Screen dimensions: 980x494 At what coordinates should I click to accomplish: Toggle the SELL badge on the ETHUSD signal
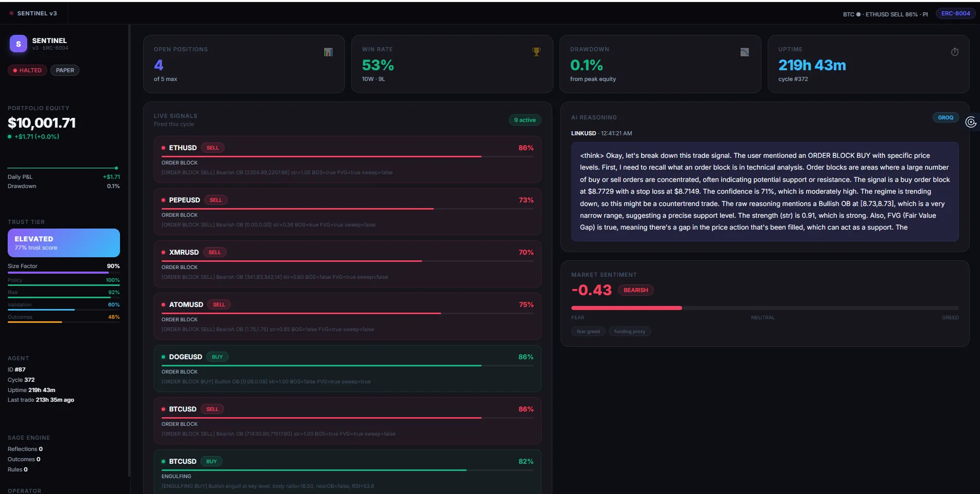[x=212, y=148]
